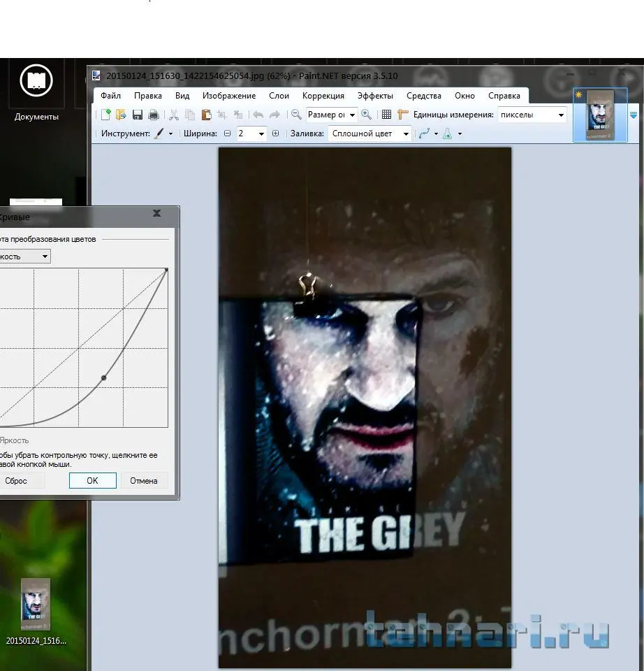Click the Undo arrow icon
This screenshot has height=671, width=644.
point(258,115)
